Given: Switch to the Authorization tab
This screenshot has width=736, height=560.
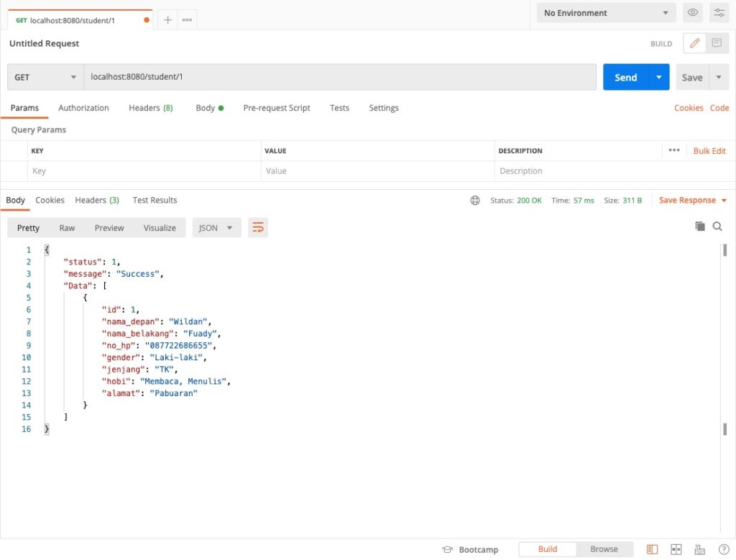Looking at the screenshot, I should pos(83,108).
